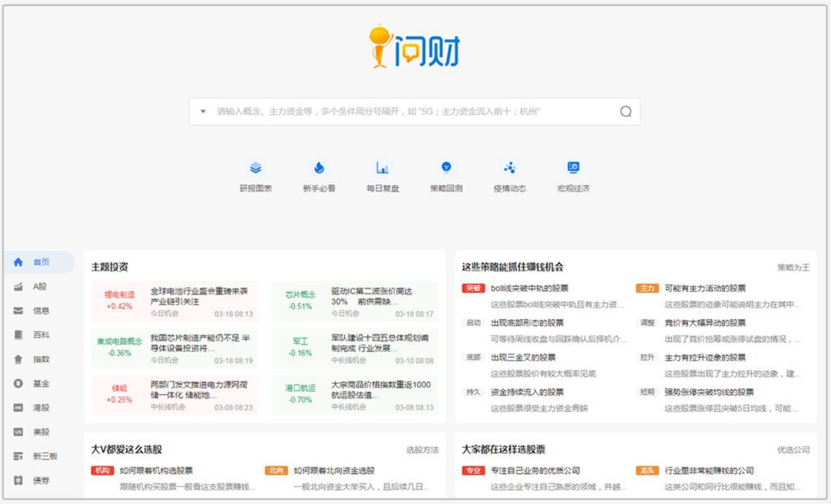831x504 pixels.
Task: Open article 全球电池行业盛会重磅来袭
Action: tap(199, 296)
